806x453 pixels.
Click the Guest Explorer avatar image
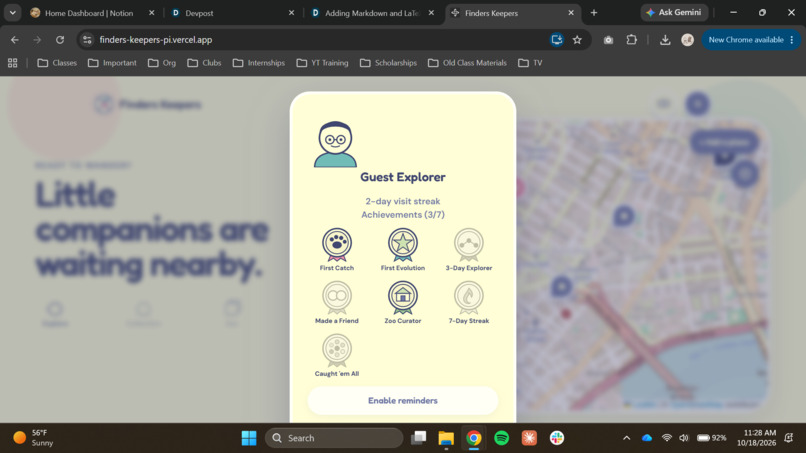(x=335, y=144)
